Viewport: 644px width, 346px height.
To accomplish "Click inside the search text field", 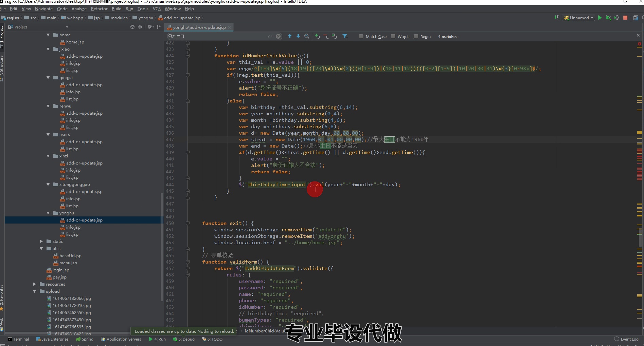I will 221,36.
